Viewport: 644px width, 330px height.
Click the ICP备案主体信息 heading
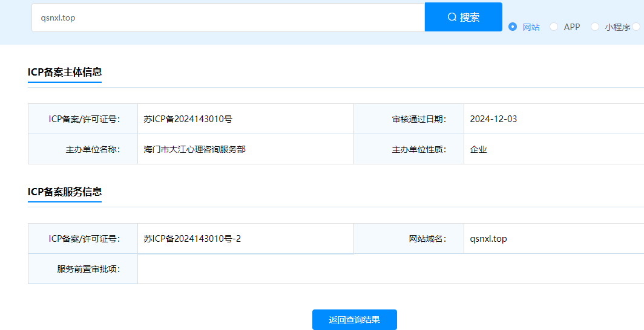pyautogui.click(x=65, y=72)
